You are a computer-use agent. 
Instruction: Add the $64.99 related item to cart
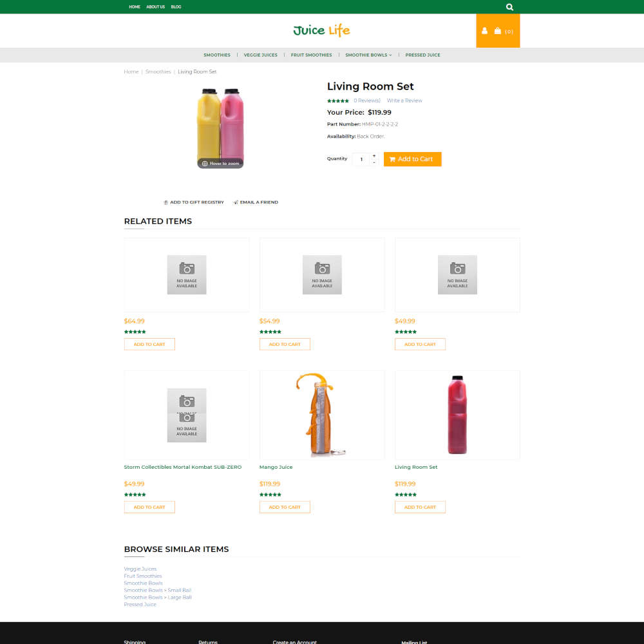(x=149, y=345)
